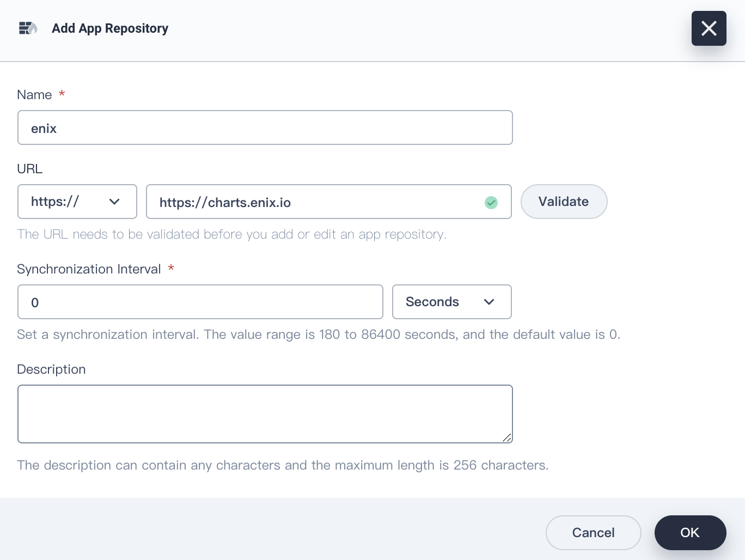Close the Add App Repository dialog
Screen dimensions: 745x560
point(709,28)
